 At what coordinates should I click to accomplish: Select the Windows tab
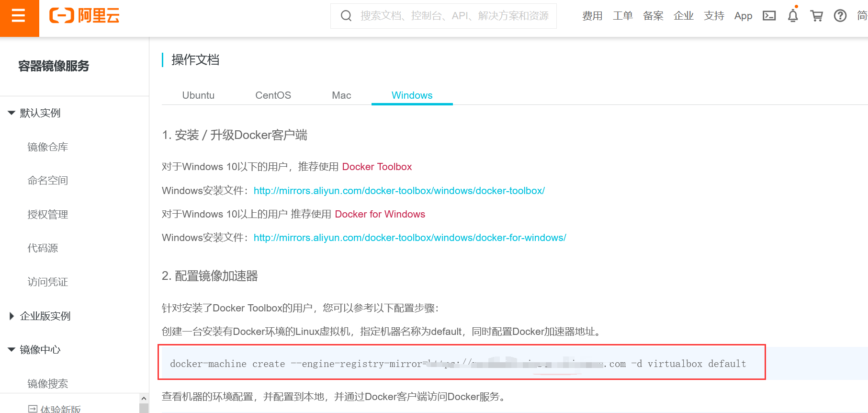(412, 95)
